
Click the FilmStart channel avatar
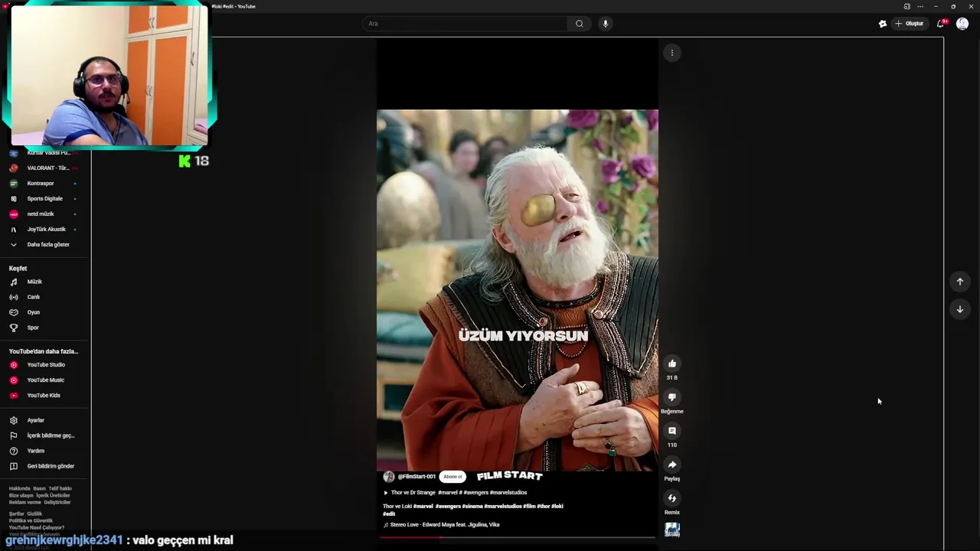389,477
